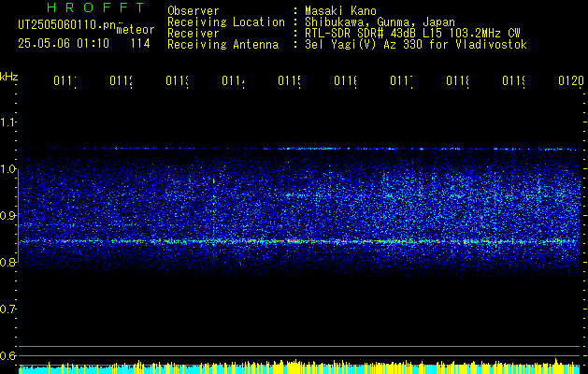Click the meteor count value 114

coord(140,44)
